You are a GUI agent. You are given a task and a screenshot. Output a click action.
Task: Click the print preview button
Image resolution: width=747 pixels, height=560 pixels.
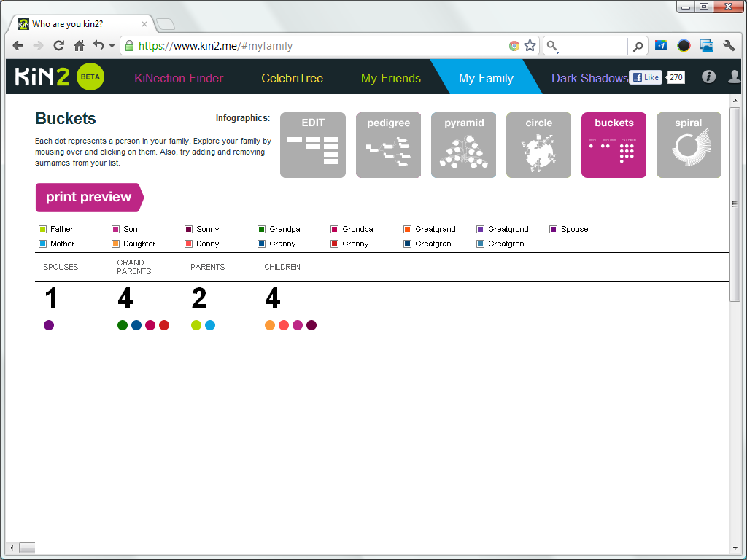coord(88,197)
